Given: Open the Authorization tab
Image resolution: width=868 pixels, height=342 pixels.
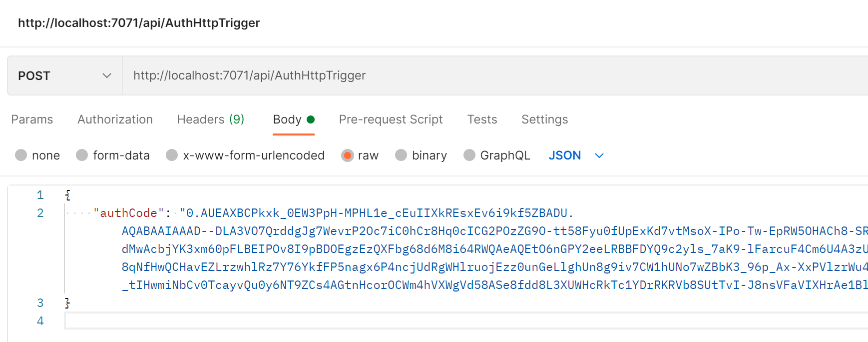Looking at the screenshot, I should click(115, 119).
